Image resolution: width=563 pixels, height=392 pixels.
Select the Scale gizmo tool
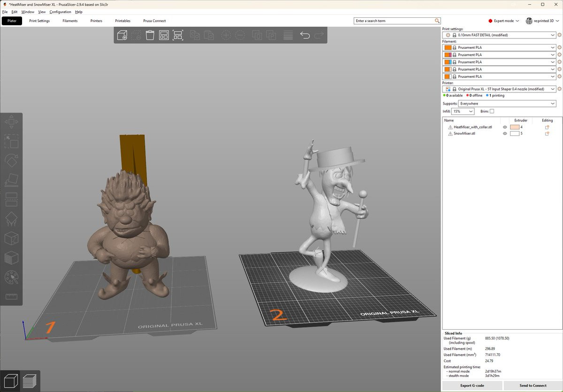tap(11, 142)
